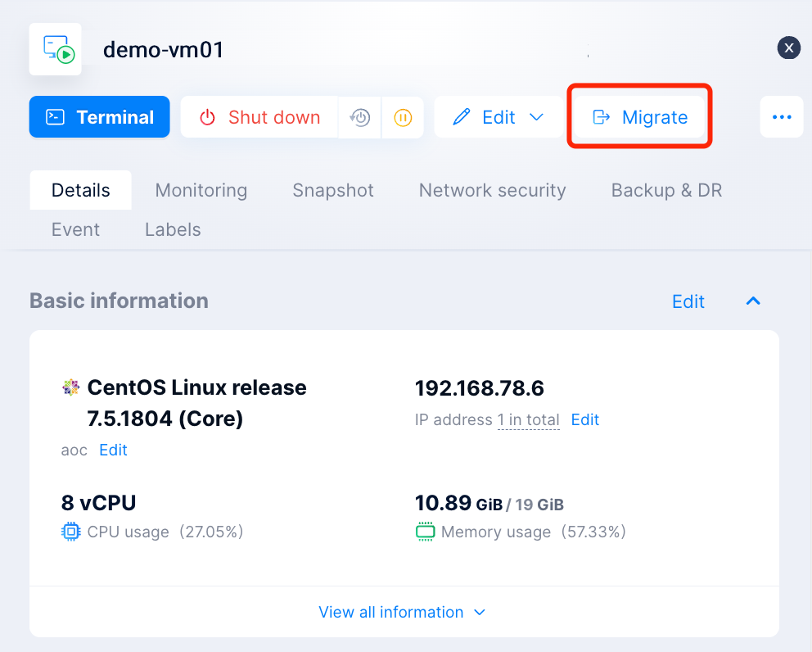Click the CPU usage (27.05%) label
This screenshot has width=812, height=652.
tap(165, 532)
